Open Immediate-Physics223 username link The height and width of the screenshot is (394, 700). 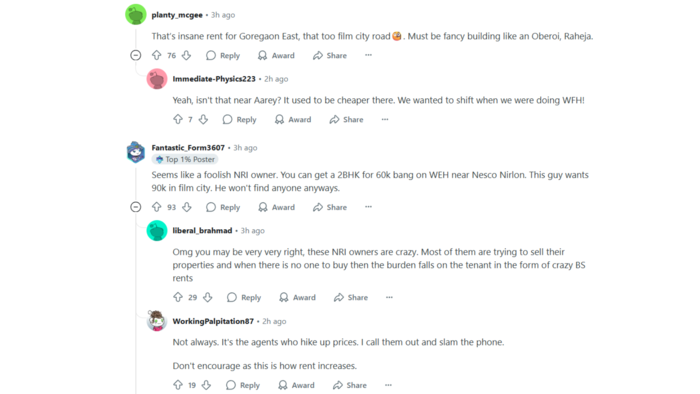214,79
